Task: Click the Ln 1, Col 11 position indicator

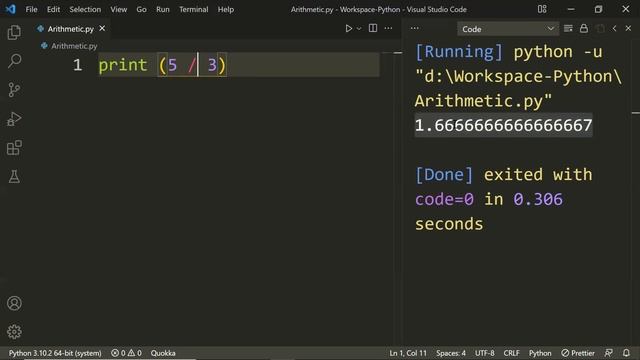Action: (x=408, y=353)
